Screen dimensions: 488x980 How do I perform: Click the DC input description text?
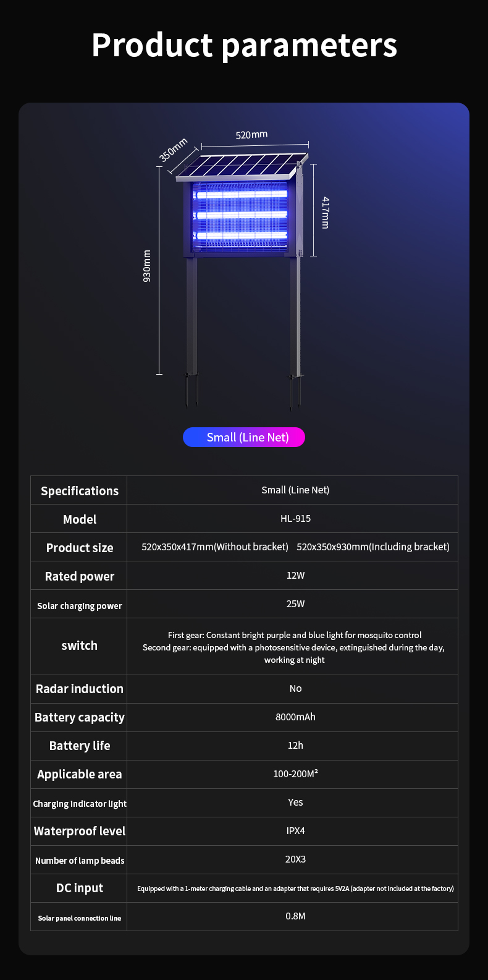(x=295, y=888)
